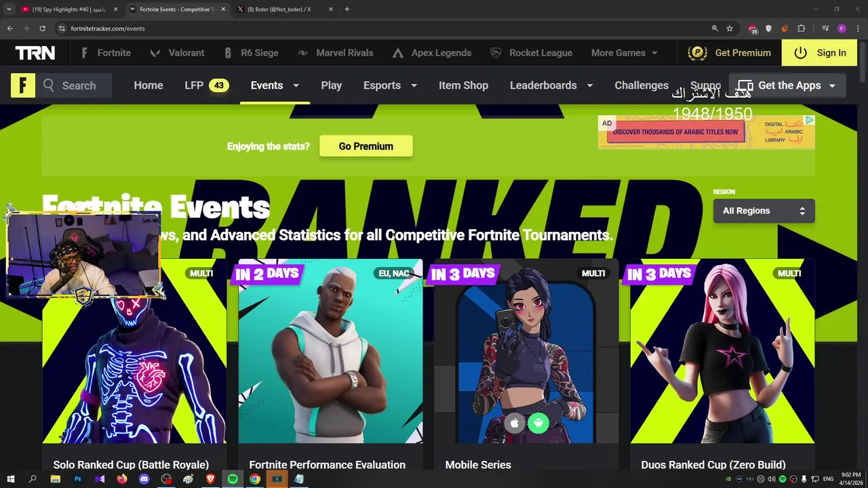868x488 pixels.
Task: Expand the Esports menu arrow
Action: [414, 85]
